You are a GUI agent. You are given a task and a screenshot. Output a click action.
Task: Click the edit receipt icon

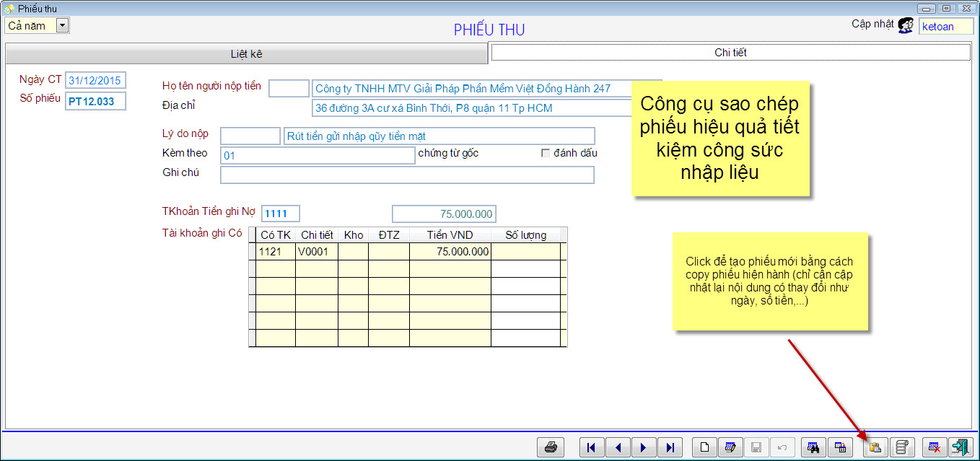click(x=730, y=447)
